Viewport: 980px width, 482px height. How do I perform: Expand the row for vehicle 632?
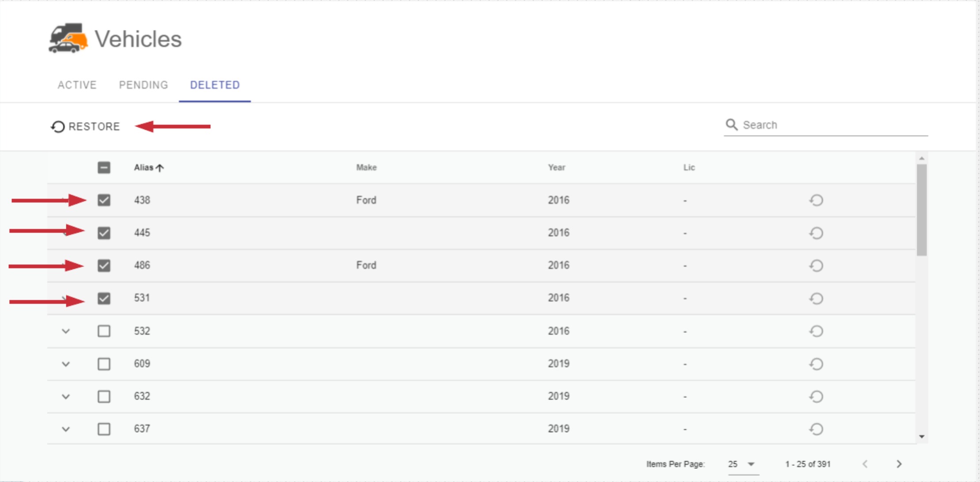66,396
